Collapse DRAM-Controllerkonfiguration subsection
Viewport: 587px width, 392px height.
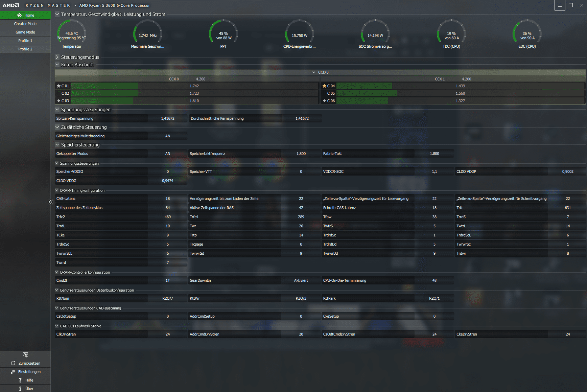57,272
